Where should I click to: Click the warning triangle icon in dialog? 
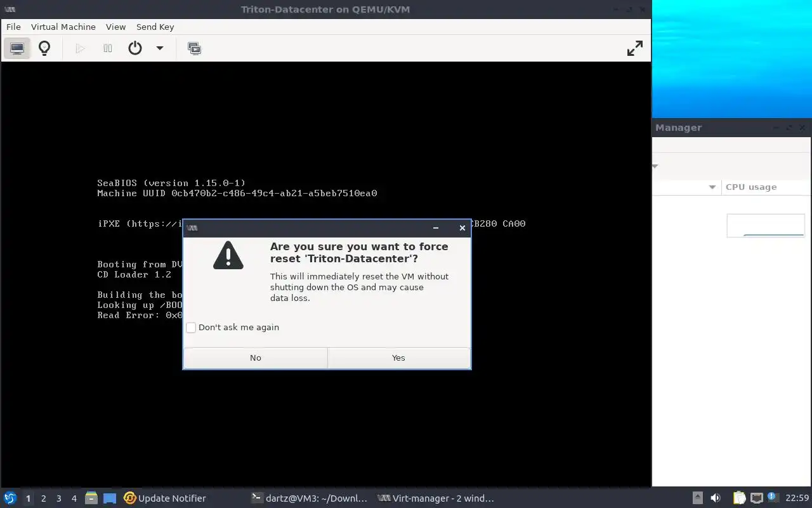[228, 255]
